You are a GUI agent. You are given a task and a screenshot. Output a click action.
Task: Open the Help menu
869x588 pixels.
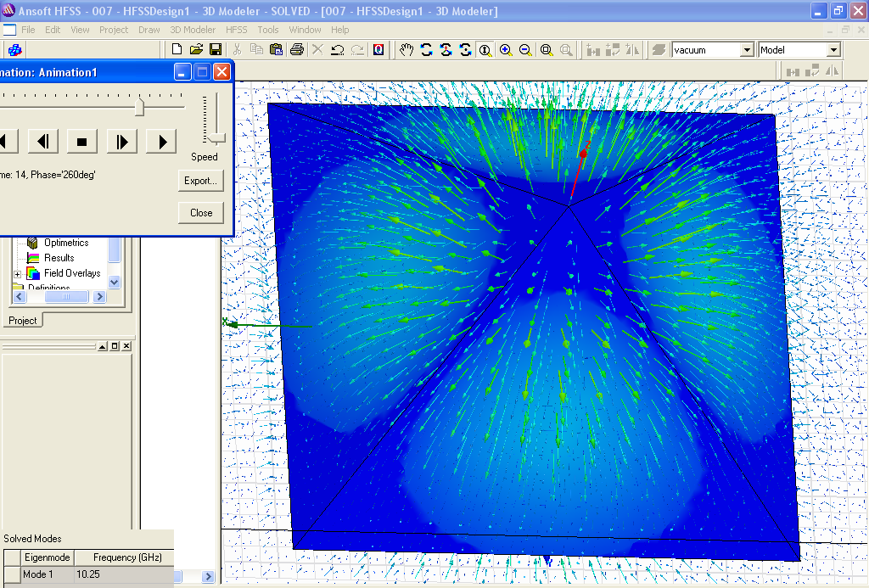click(x=340, y=30)
